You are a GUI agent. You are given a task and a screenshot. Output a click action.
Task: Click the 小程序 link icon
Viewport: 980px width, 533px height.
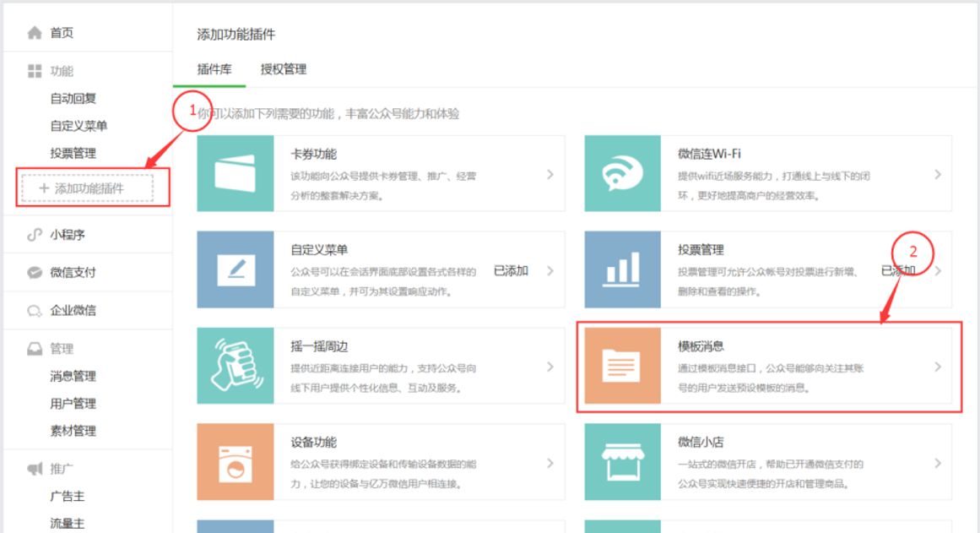(35, 235)
